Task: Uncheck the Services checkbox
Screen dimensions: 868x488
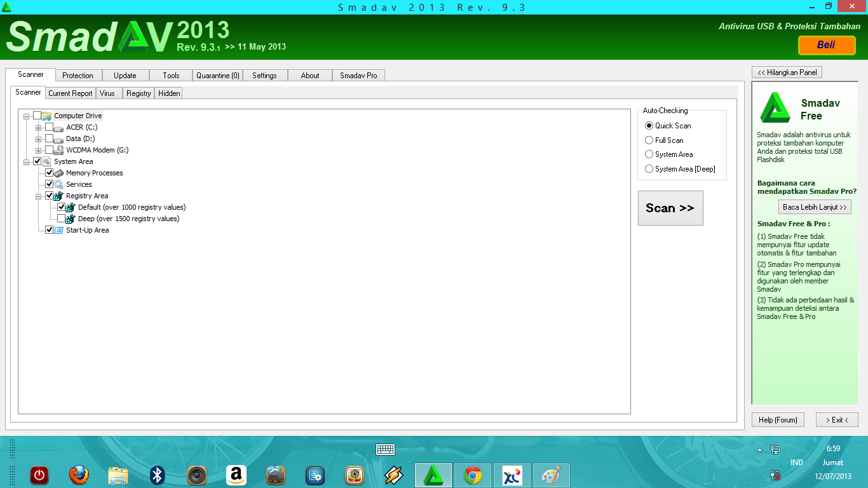Action: [49, 184]
